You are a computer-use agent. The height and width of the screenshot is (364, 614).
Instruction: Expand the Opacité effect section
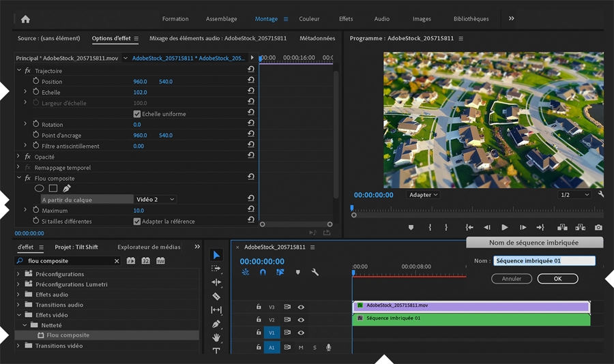(x=18, y=157)
